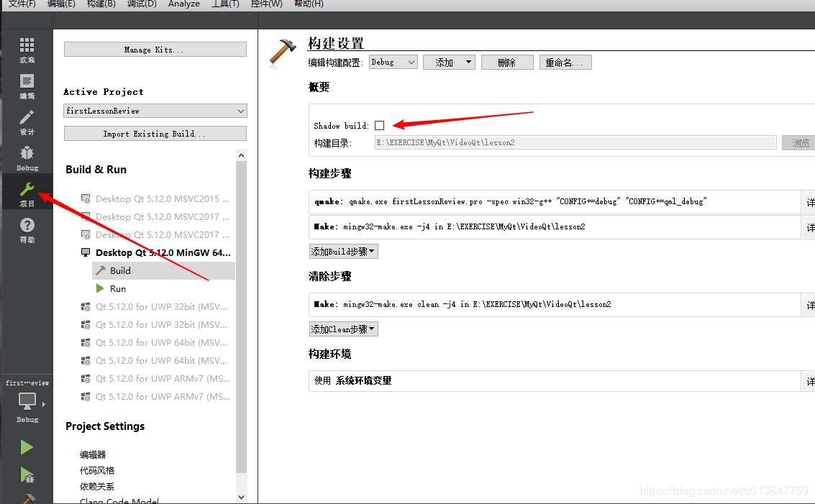Click the Manage Kits... button
The width and height of the screenshot is (815, 504).
[x=155, y=50]
